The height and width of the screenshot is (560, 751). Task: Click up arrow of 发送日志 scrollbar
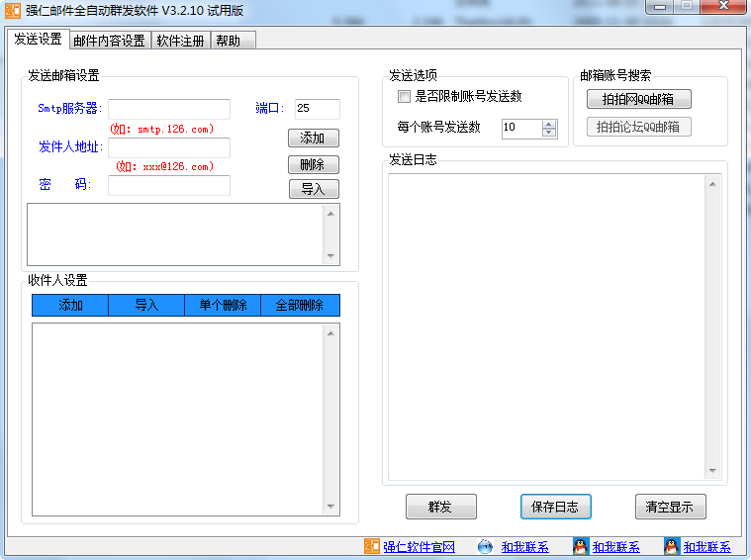[712, 184]
